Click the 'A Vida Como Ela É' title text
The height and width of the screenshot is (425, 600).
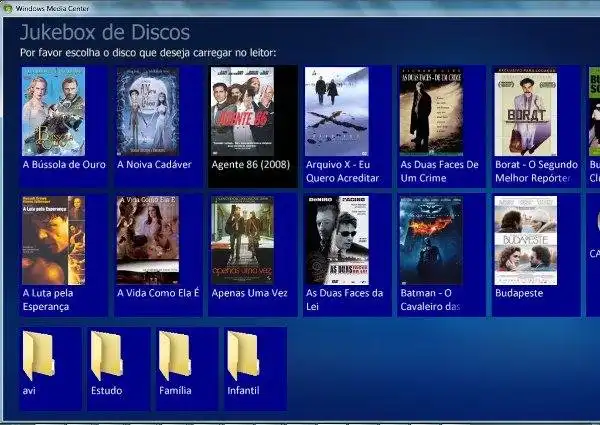click(158, 293)
